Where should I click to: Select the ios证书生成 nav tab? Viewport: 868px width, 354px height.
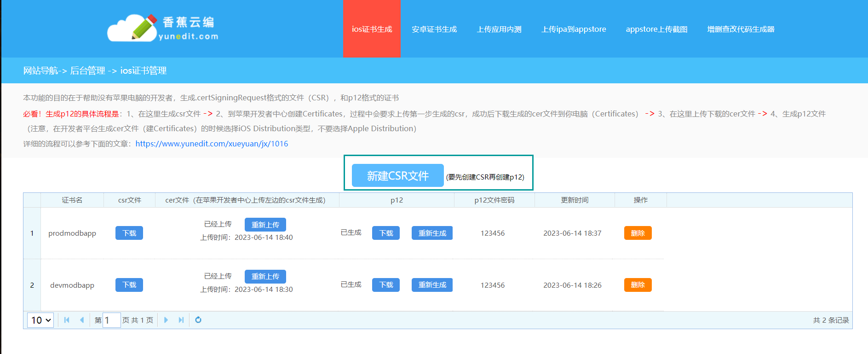click(x=372, y=29)
